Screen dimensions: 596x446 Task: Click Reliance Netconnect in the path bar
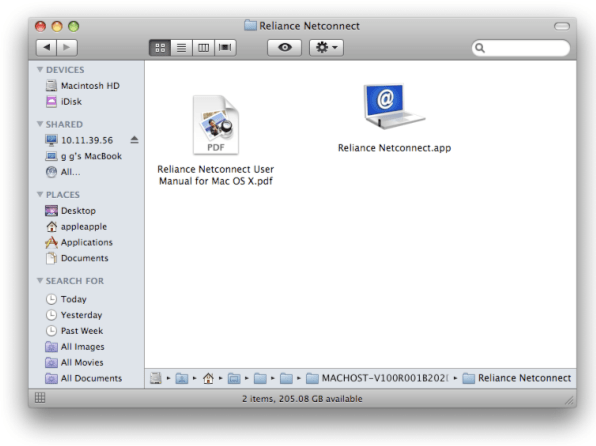(x=517, y=378)
